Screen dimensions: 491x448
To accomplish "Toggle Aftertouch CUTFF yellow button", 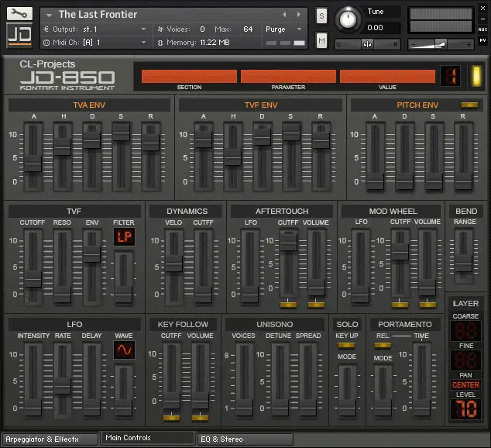I will click(288, 305).
